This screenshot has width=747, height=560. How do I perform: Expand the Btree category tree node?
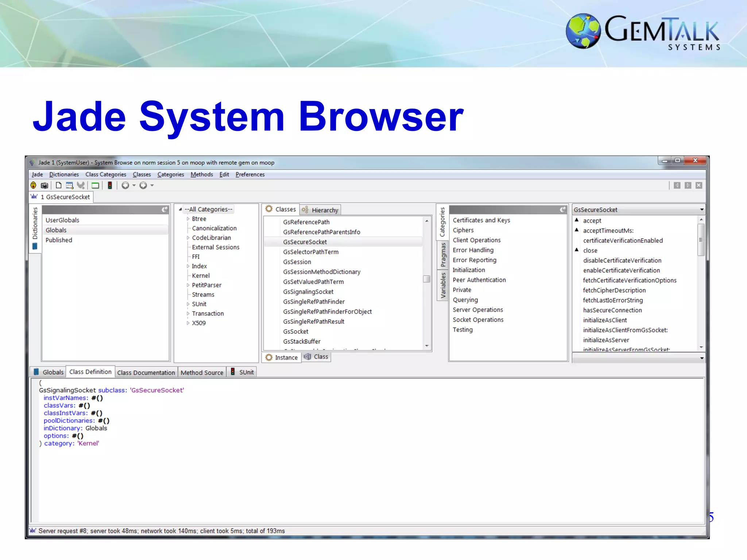[188, 219]
